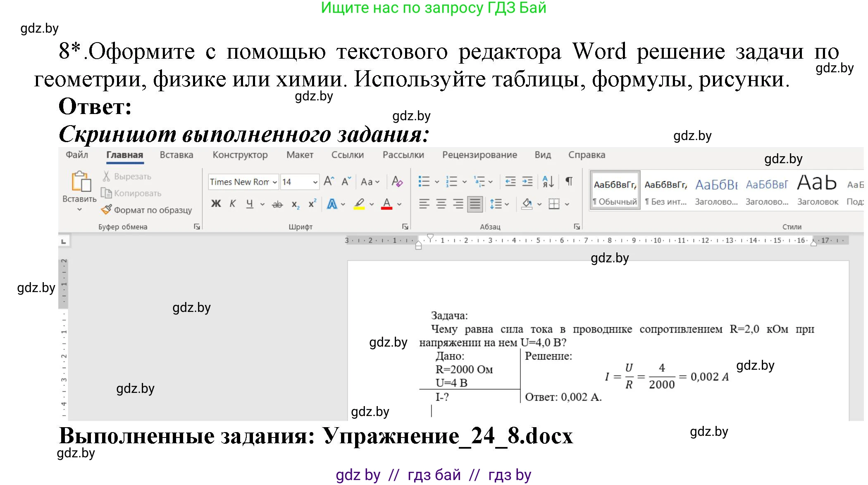Open the Times New Roman font dropdown

click(274, 182)
